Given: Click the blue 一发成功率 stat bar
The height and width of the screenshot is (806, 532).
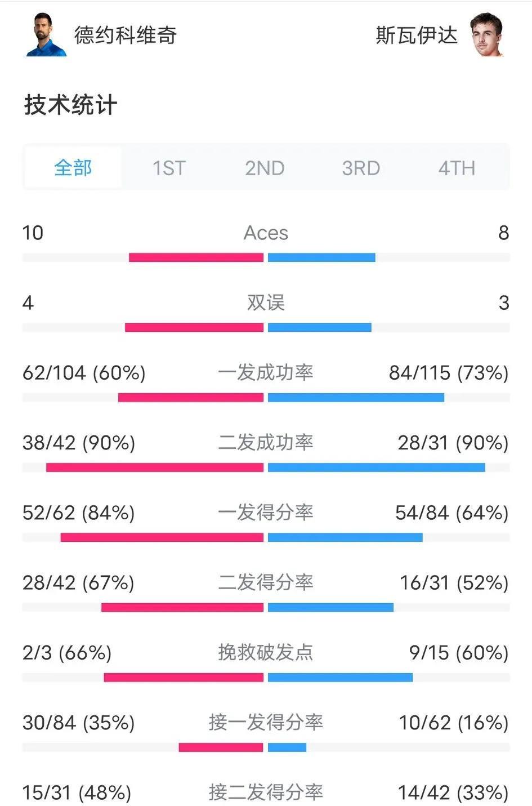Looking at the screenshot, I should tap(356, 398).
